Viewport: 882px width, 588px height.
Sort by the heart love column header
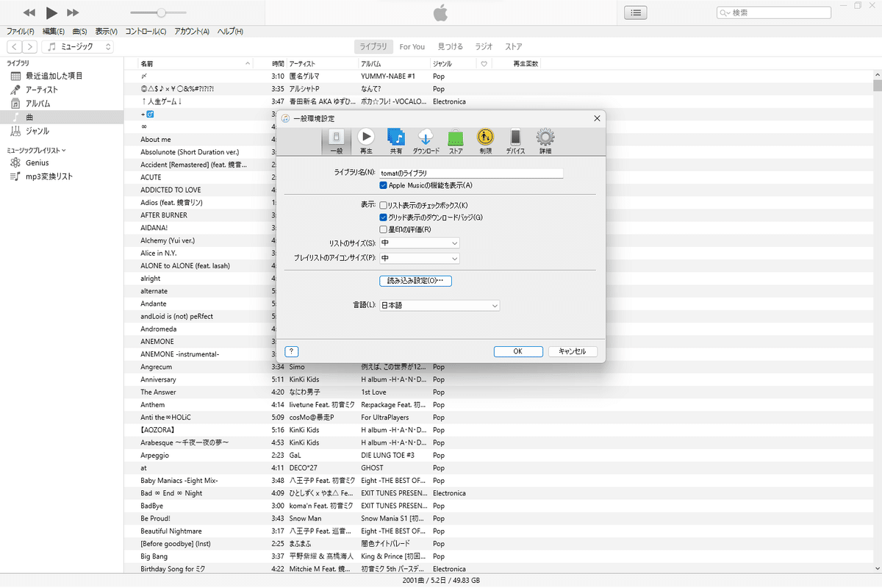484,64
